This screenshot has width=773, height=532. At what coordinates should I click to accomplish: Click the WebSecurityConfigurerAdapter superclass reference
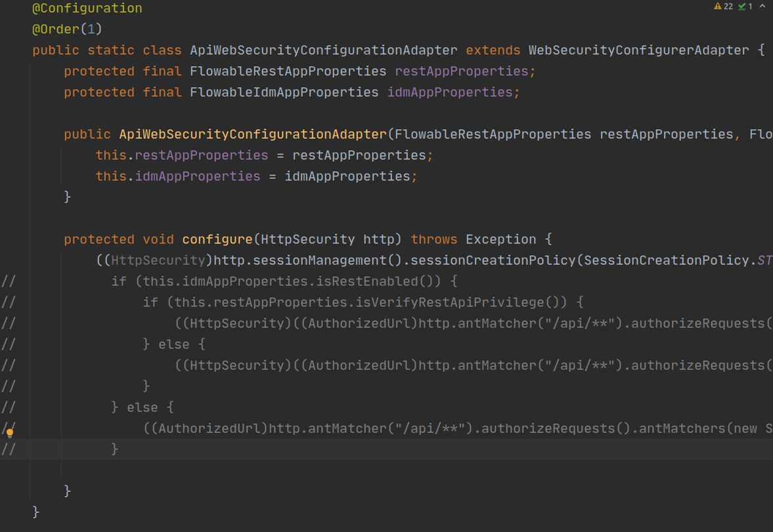(x=637, y=50)
